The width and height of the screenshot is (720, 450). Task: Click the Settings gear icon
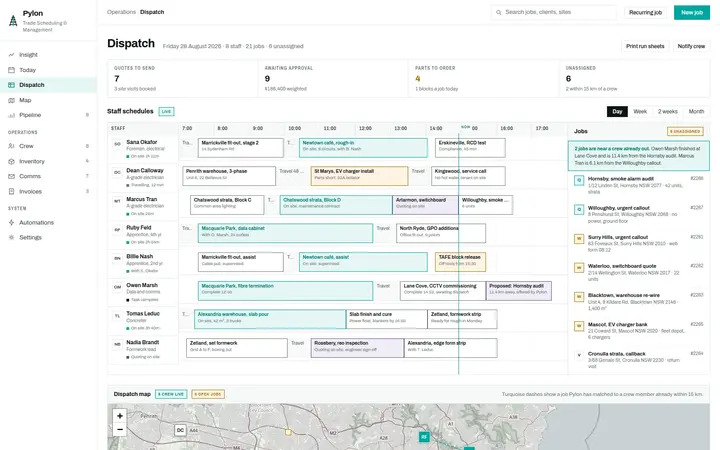click(11, 237)
